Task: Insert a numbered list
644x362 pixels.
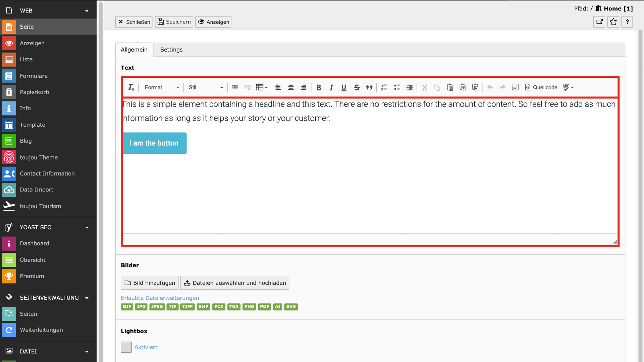Action: 384,87
